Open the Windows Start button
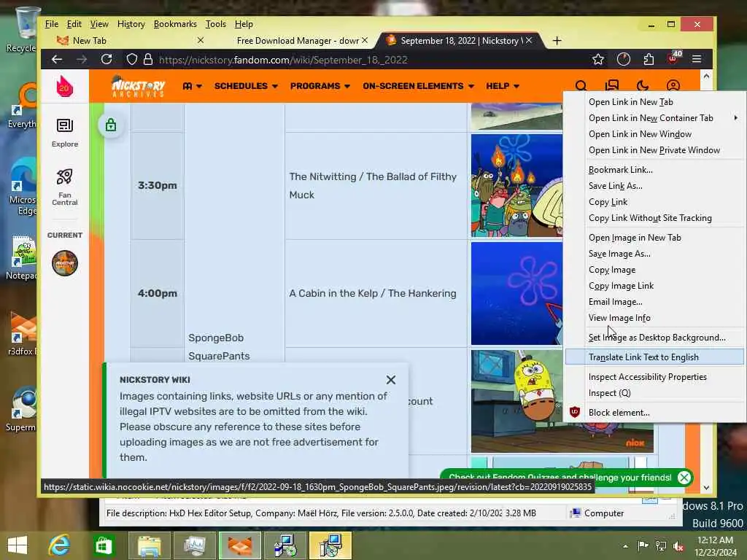The width and height of the screenshot is (747, 560). tap(18, 545)
